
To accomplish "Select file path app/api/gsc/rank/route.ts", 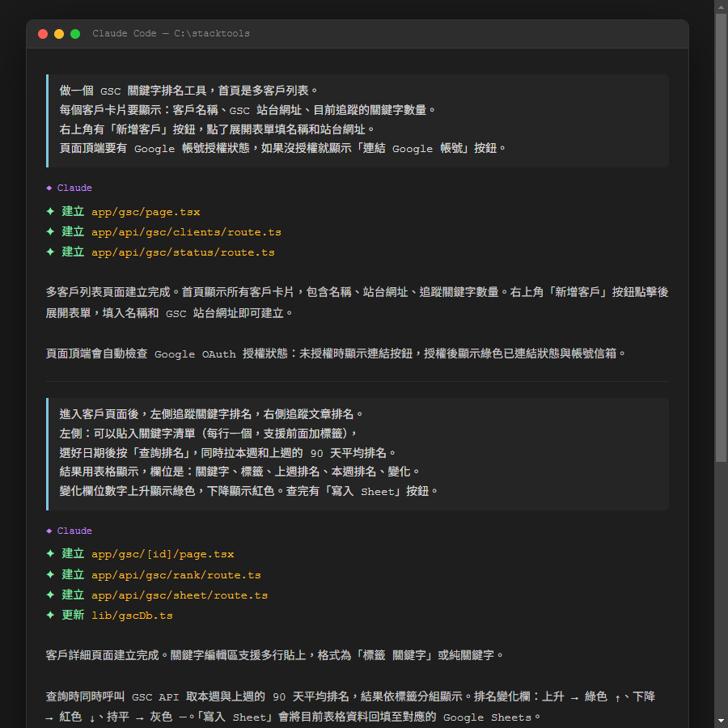I will (176, 575).
